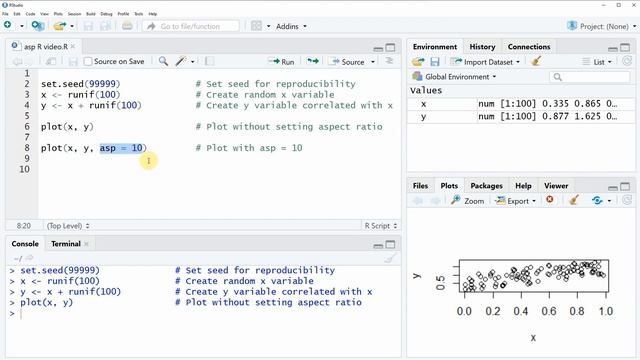Screen dimensions: 640x360
Task: Click the x variable row
Action: coord(521,104)
